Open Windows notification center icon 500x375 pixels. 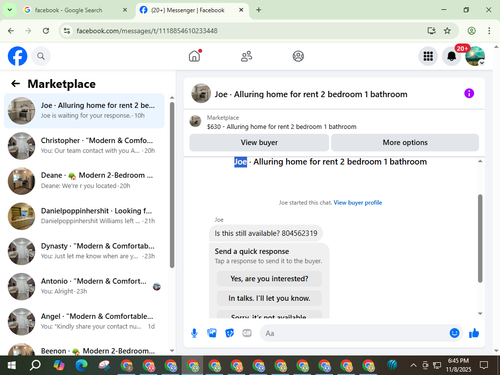[484, 365]
